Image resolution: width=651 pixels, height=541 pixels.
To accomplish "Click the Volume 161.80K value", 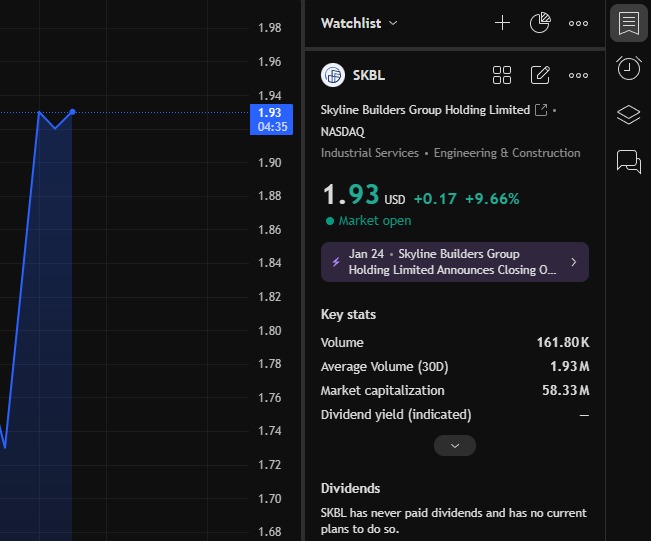I will (x=563, y=342).
